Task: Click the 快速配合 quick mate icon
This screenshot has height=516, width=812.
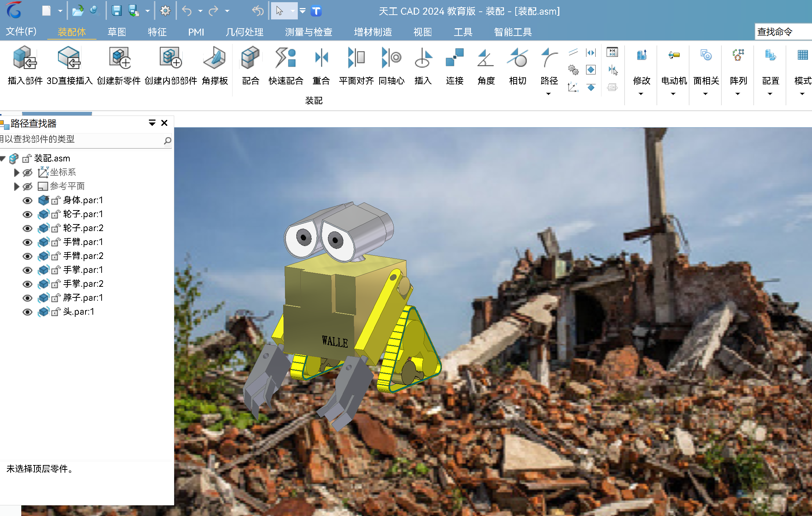Action: tap(286, 58)
